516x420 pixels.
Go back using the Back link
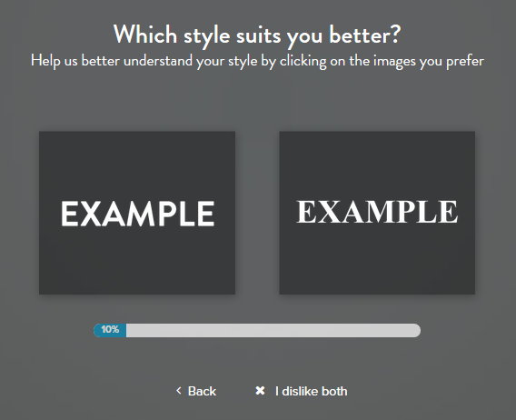[x=196, y=391]
